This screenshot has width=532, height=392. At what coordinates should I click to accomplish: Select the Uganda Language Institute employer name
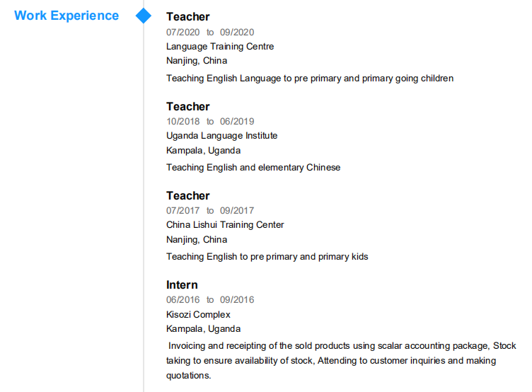click(221, 136)
